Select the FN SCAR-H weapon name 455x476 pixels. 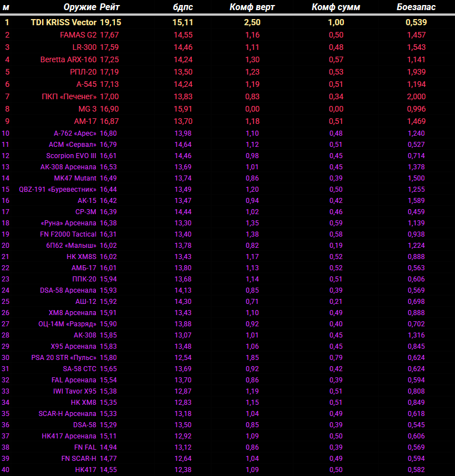pos(79,459)
